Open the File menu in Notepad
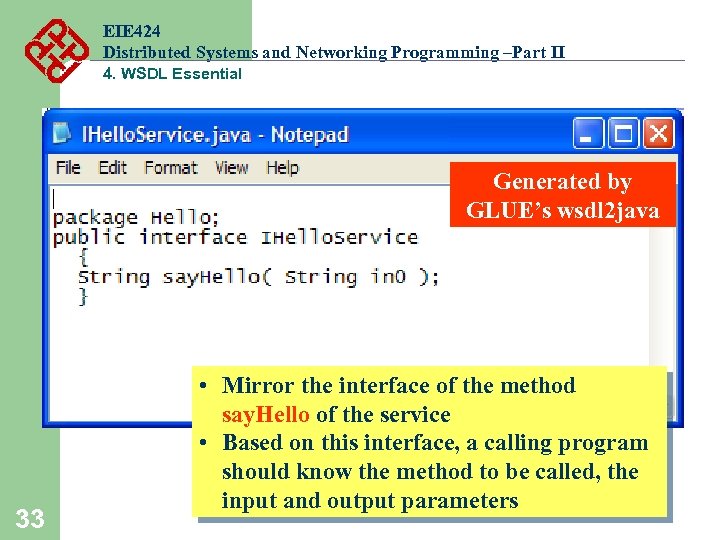Image resolution: width=720 pixels, height=540 pixels. (x=68, y=168)
